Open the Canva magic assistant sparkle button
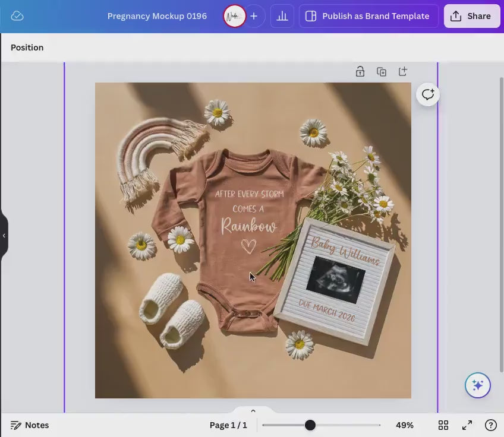Image resolution: width=504 pixels, height=437 pixels. point(478,385)
